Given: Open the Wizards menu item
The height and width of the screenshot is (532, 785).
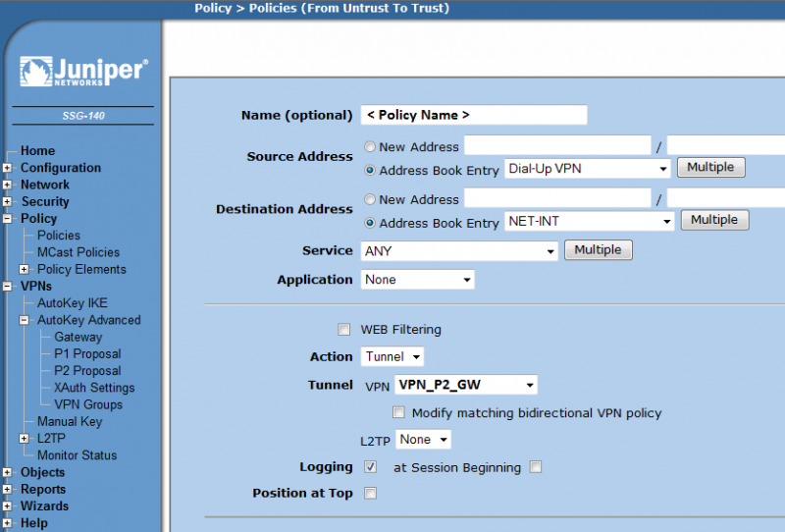Looking at the screenshot, I should pos(44,506).
